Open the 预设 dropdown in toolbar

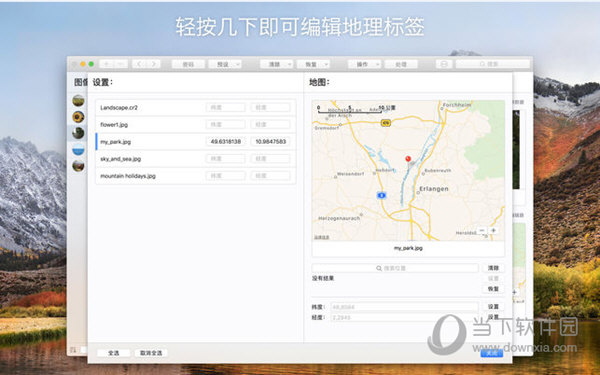pos(225,64)
